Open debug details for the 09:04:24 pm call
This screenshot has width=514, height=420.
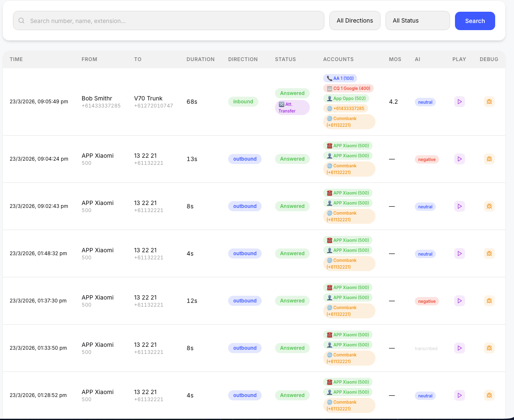tap(489, 159)
